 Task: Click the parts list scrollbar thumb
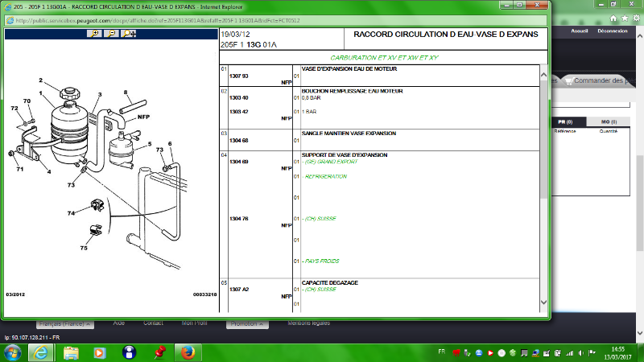544,139
